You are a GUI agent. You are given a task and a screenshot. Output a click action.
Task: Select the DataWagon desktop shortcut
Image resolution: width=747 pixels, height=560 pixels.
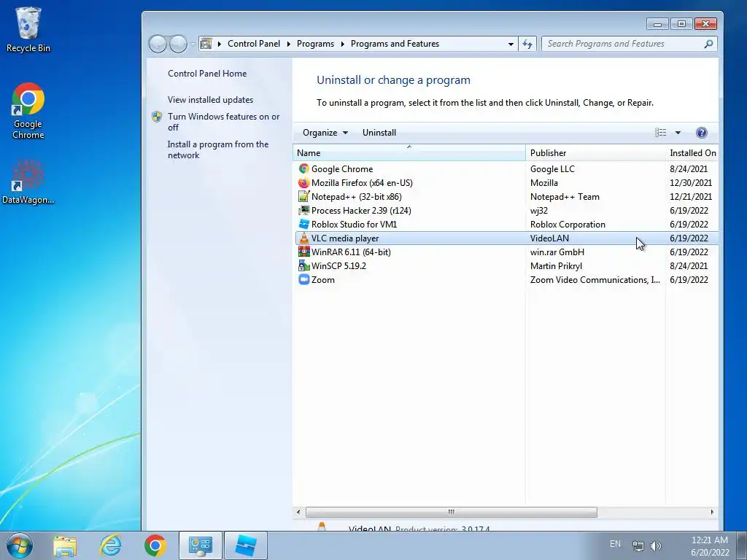(x=28, y=182)
